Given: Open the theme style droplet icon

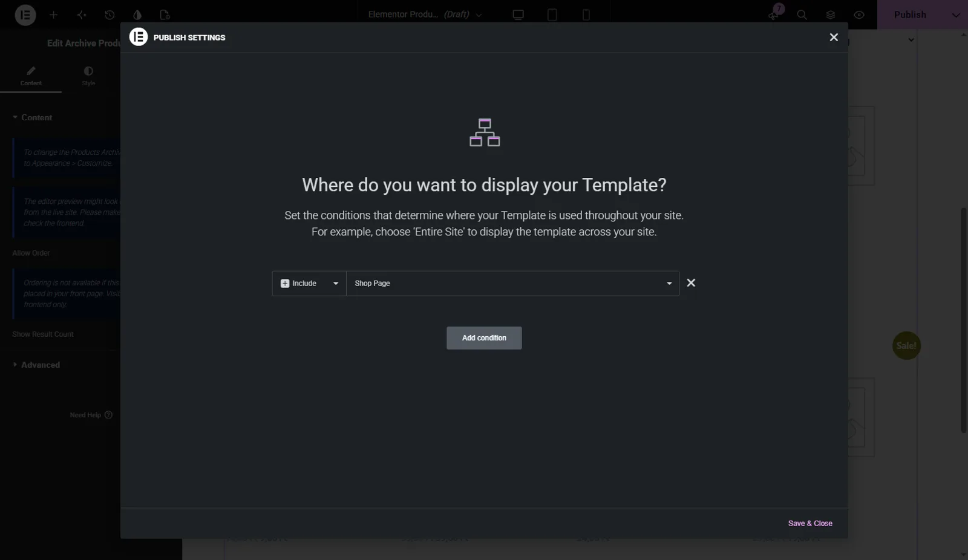Looking at the screenshot, I should click(x=137, y=15).
